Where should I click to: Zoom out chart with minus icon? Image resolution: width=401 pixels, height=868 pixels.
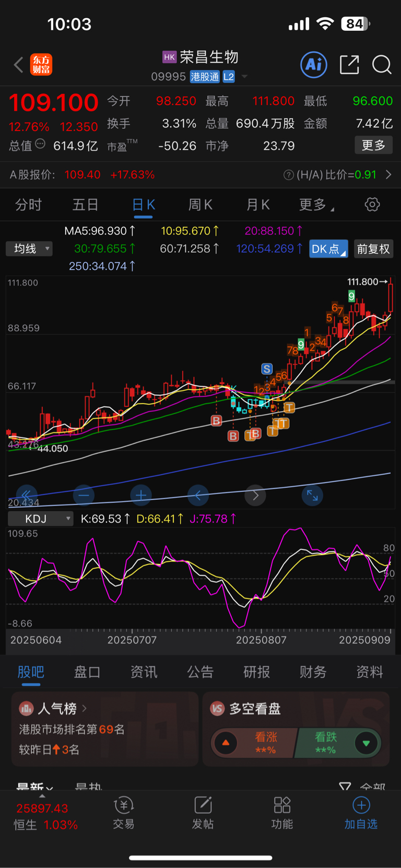[x=84, y=495]
